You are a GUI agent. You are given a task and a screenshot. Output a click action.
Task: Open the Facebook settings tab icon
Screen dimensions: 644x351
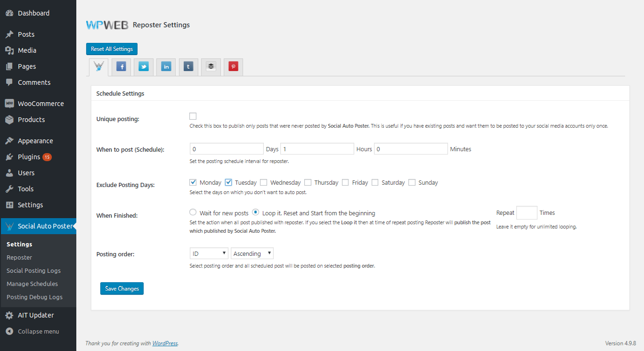click(121, 67)
